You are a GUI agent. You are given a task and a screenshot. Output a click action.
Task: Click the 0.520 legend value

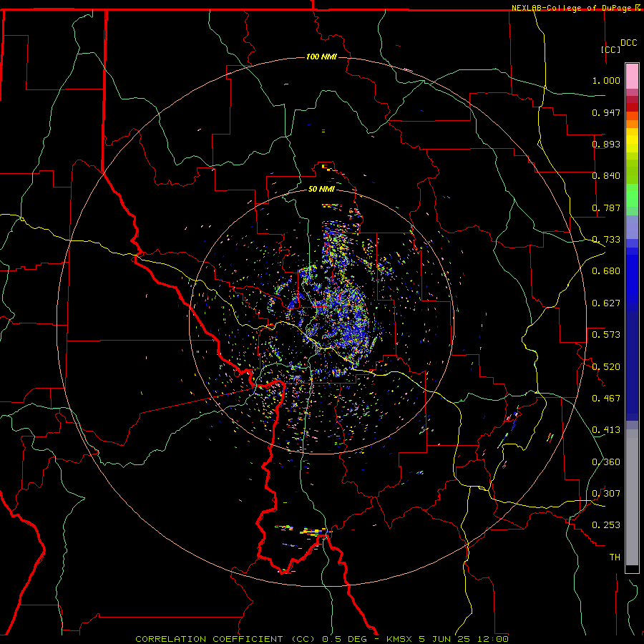(x=606, y=367)
